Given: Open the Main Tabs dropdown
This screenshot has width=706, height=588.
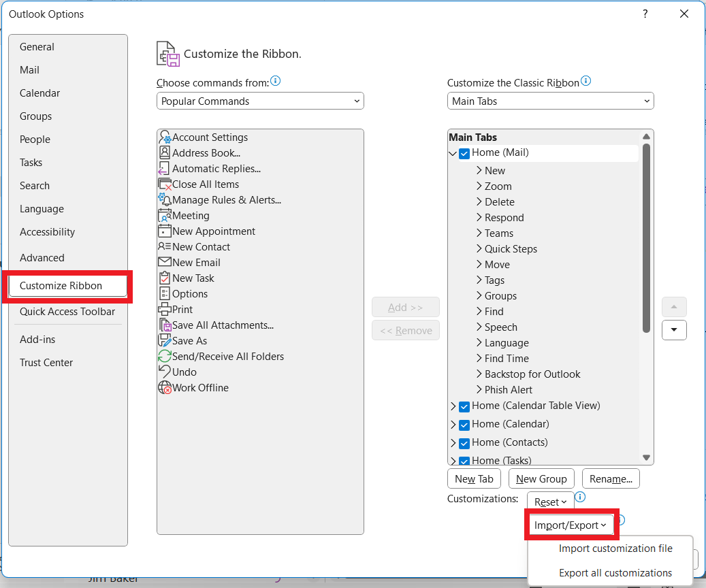Looking at the screenshot, I should 550,101.
